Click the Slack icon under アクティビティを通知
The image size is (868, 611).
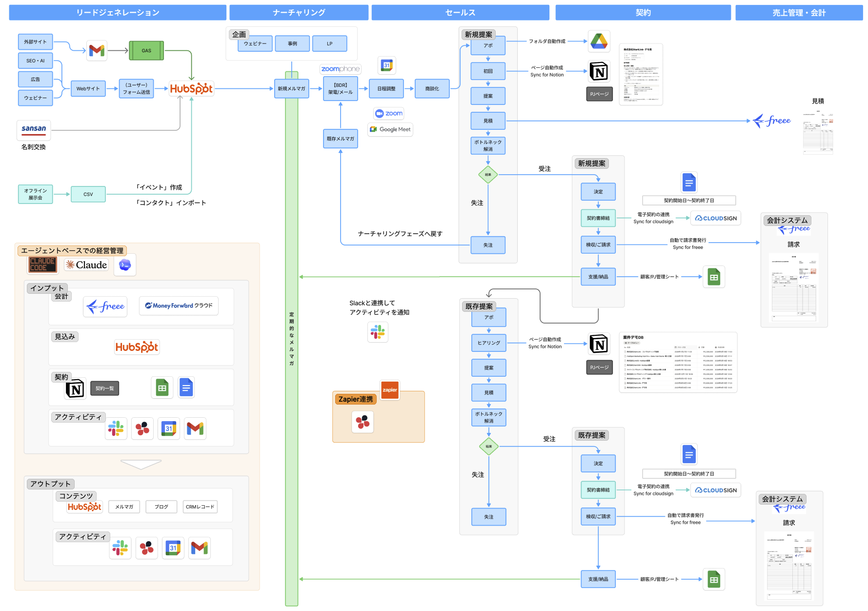click(x=378, y=332)
